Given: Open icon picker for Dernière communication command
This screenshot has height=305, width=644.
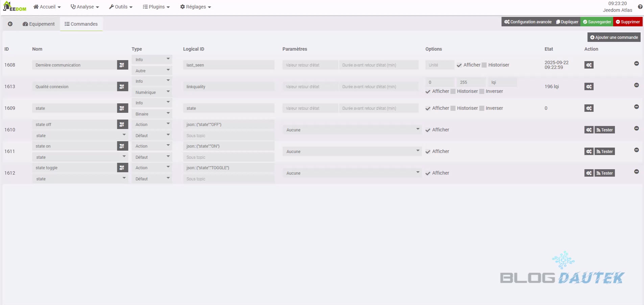Looking at the screenshot, I should pyautogui.click(x=122, y=65).
